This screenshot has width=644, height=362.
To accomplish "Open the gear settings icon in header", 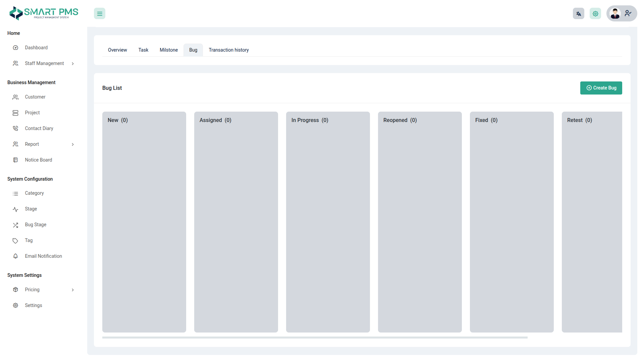I will tap(595, 14).
